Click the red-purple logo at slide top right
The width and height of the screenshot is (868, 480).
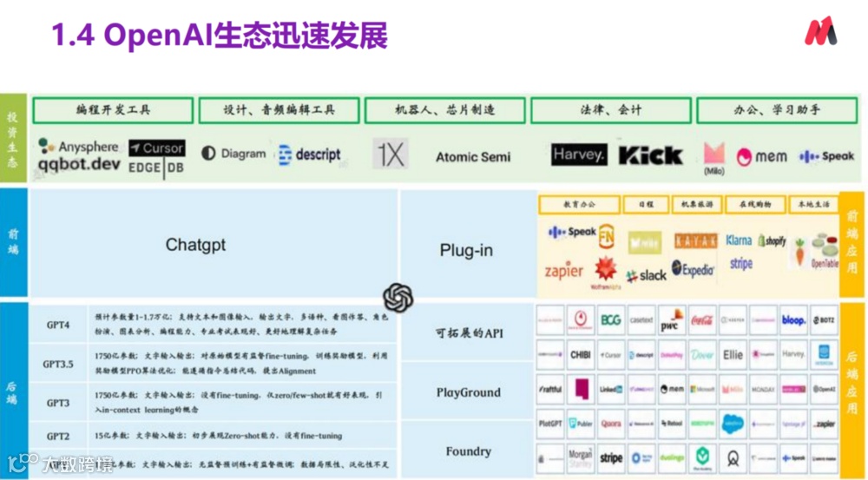tap(821, 31)
